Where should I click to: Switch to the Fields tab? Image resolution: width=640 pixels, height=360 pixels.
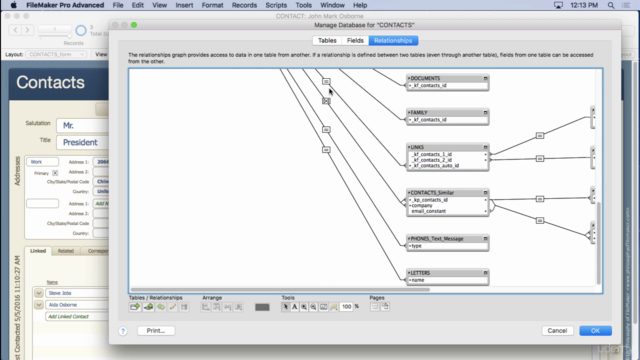pyautogui.click(x=355, y=40)
